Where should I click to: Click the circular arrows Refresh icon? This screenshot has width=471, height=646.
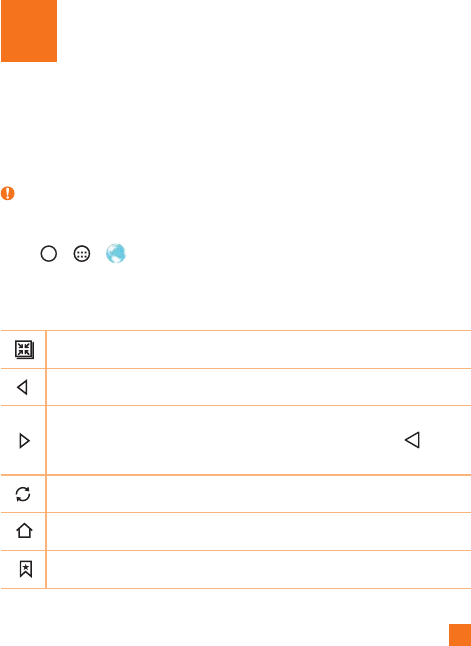[23, 494]
